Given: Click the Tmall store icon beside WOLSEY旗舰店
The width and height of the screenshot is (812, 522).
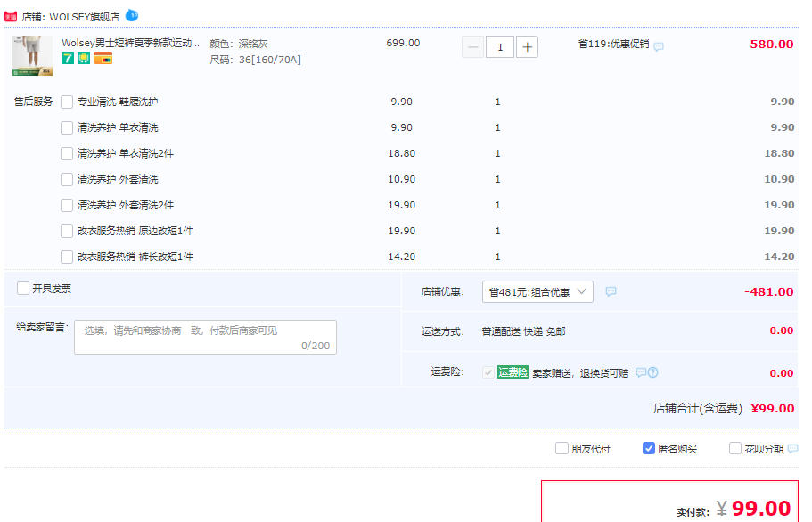Looking at the screenshot, I should click(11, 17).
